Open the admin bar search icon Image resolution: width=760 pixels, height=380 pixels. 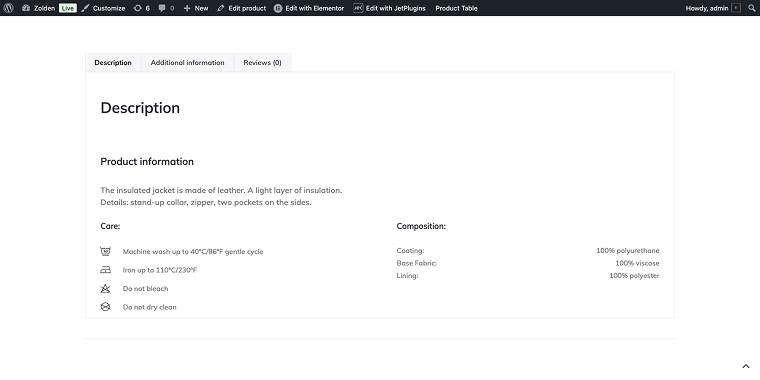[x=752, y=8]
